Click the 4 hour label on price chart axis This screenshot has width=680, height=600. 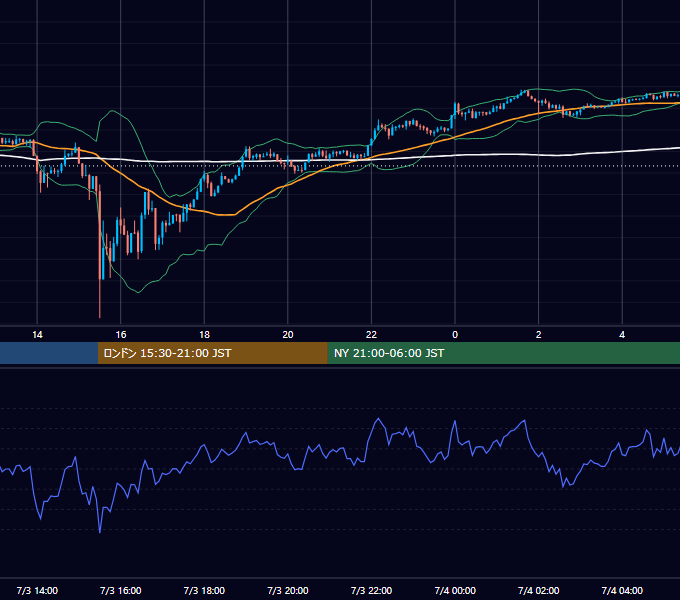coord(622,335)
